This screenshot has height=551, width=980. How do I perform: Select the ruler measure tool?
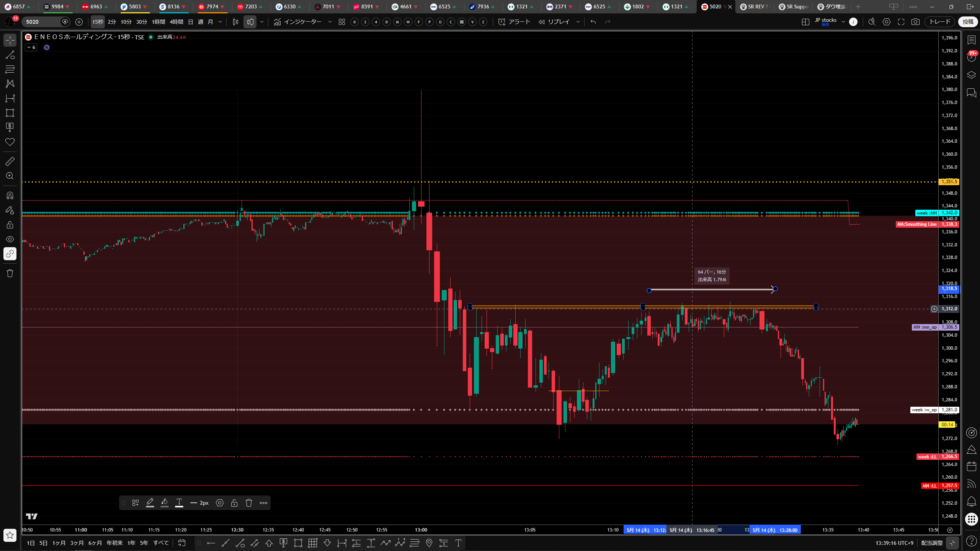pyautogui.click(x=10, y=161)
